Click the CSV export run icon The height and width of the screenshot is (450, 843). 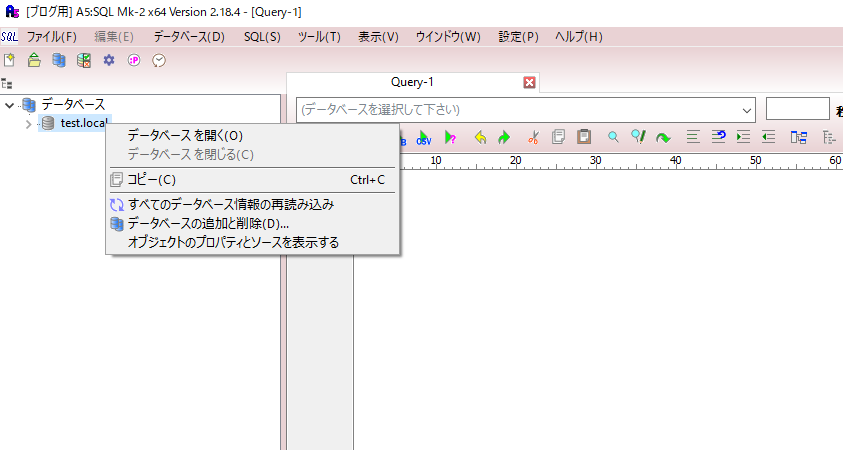[x=424, y=138]
